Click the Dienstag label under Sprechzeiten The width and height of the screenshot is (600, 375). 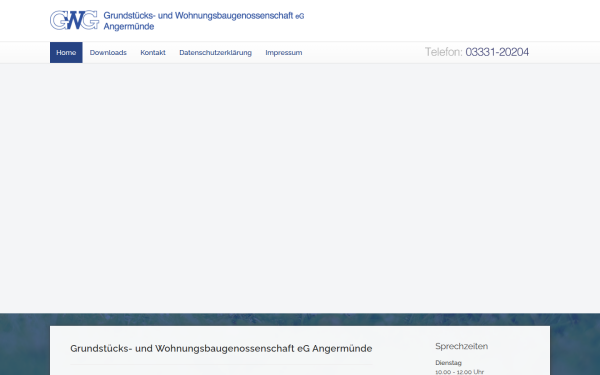tap(448, 363)
